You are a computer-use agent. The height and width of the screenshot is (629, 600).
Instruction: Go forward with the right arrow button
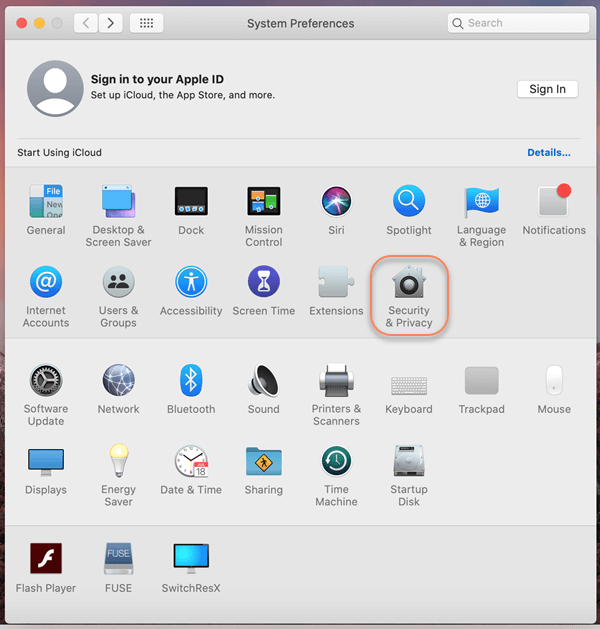point(111,23)
